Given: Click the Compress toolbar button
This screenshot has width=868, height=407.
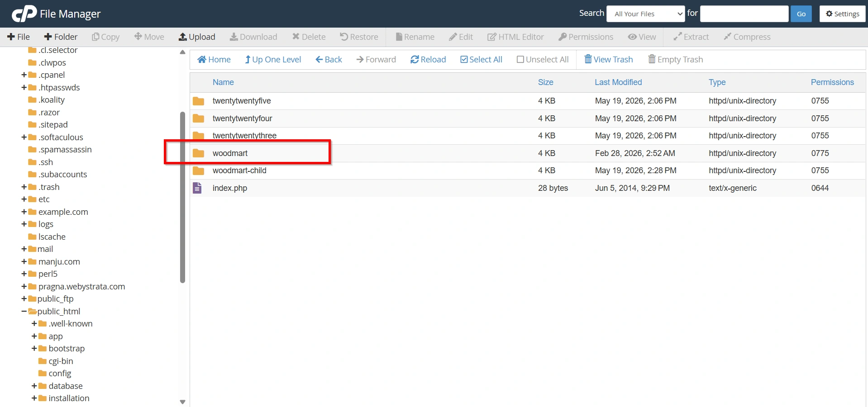Looking at the screenshot, I should [x=747, y=37].
